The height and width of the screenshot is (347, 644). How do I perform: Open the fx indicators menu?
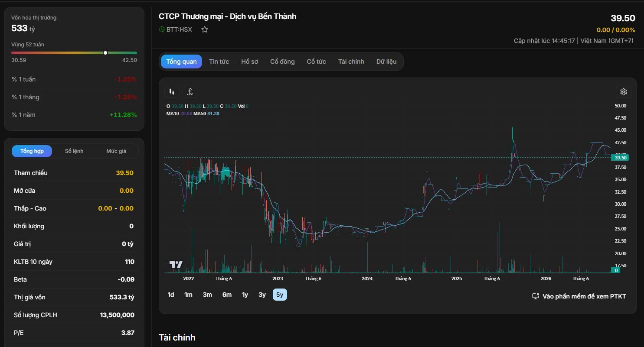click(x=190, y=92)
